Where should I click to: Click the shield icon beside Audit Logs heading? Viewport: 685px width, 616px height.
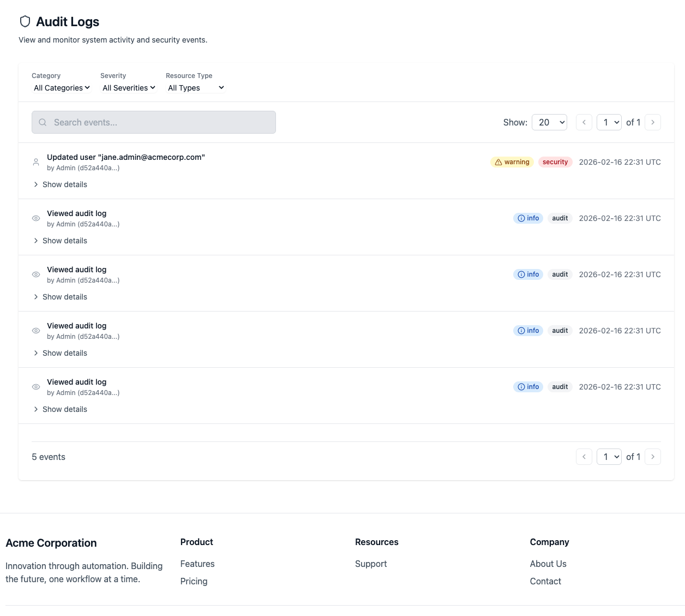(25, 21)
